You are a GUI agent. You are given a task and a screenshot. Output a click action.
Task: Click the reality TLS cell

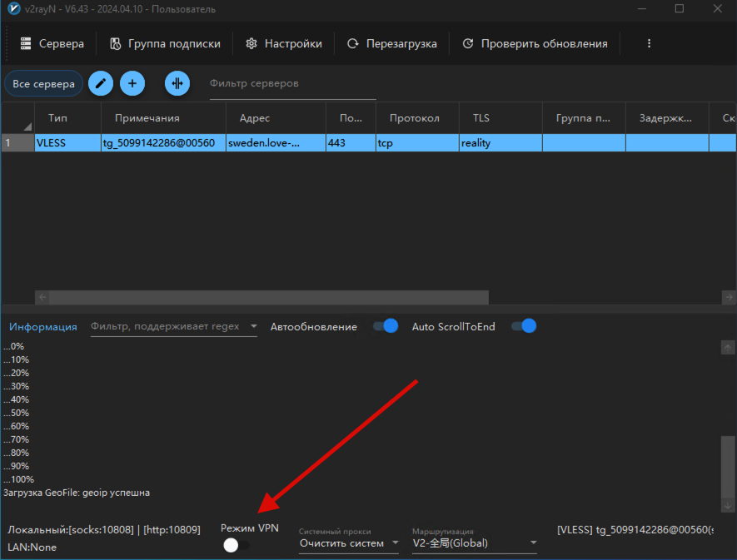pyautogui.click(x=500, y=143)
